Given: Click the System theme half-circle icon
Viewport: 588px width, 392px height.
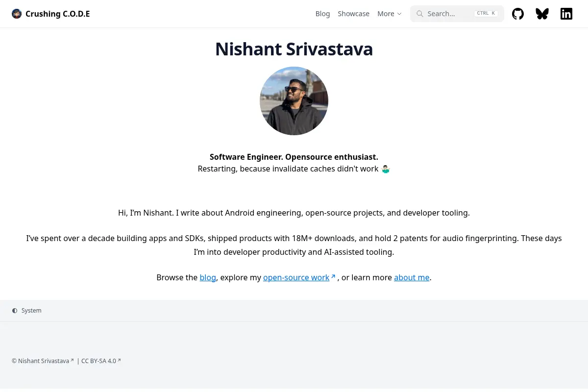Looking at the screenshot, I should click(x=15, y=311).
